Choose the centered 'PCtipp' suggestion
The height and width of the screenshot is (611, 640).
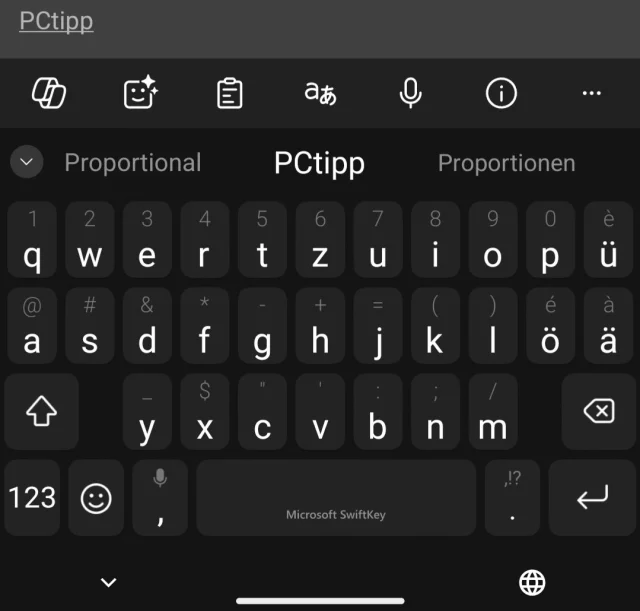(319, 163)
